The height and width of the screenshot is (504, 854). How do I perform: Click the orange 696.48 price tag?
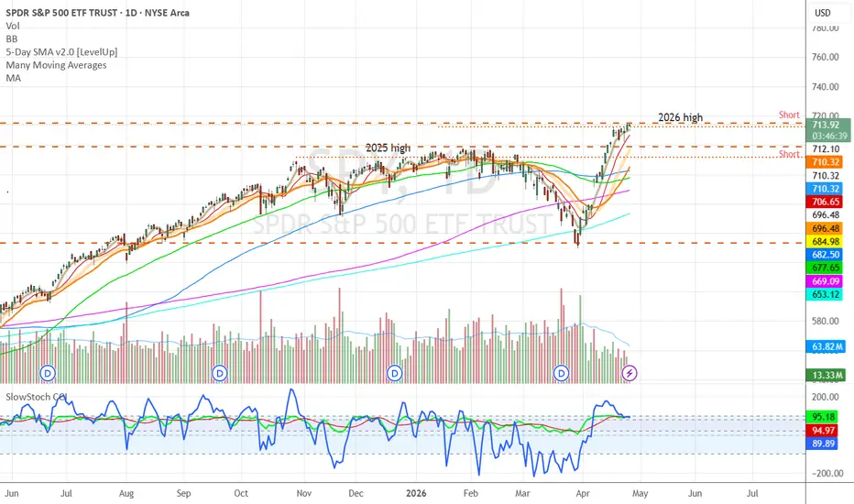click(x=825, y=228)
